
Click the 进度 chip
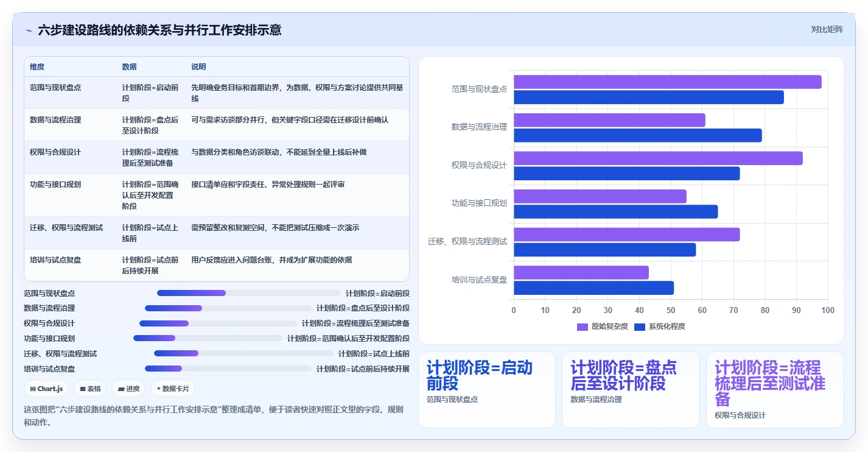click(x=128, y=389)
